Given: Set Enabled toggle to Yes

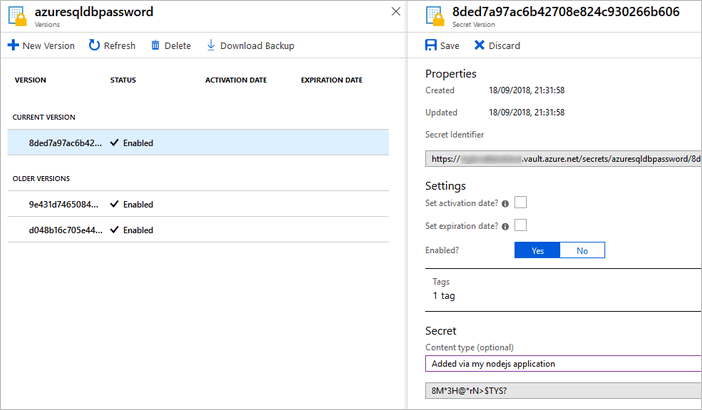Looking at the screenshot, I should pos(537,250).
